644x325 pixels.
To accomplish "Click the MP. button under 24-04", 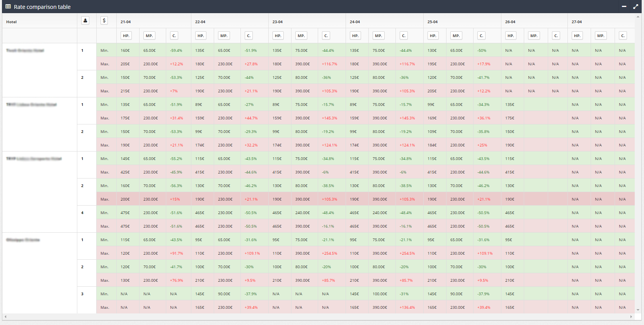I will (x=378, y=36).
